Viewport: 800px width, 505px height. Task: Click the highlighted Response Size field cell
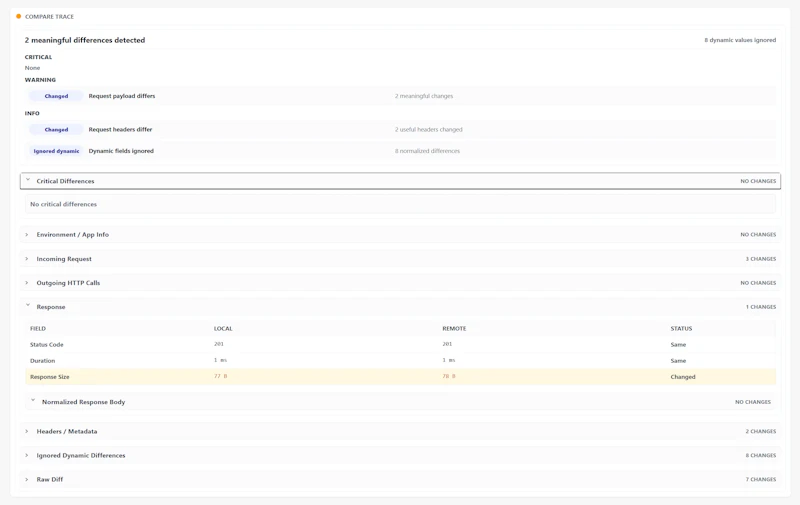(49, 377)
